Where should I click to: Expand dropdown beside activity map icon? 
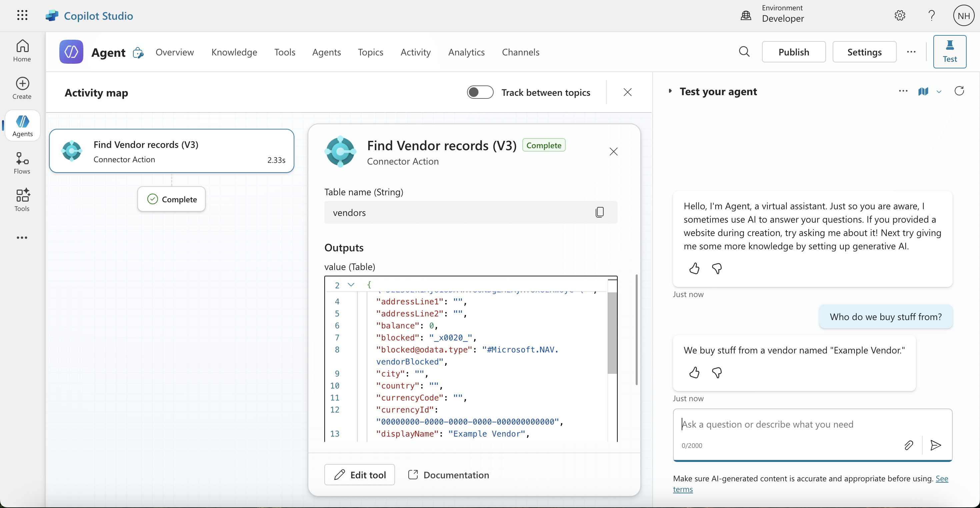coord(939,92)
